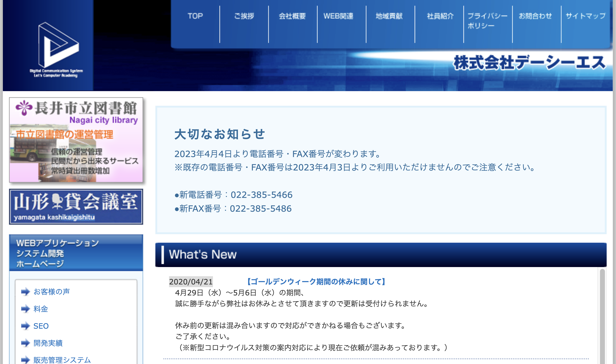The image size is (616, 364).
Task: Click the arrow icon beside 販売管理システム
Action: point(26,360)
